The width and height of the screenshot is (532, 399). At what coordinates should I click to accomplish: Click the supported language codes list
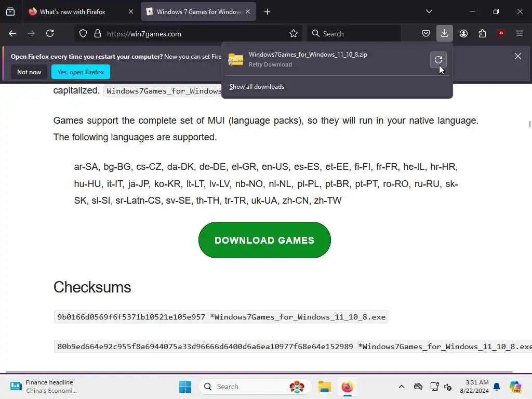[x=266, y=183]
